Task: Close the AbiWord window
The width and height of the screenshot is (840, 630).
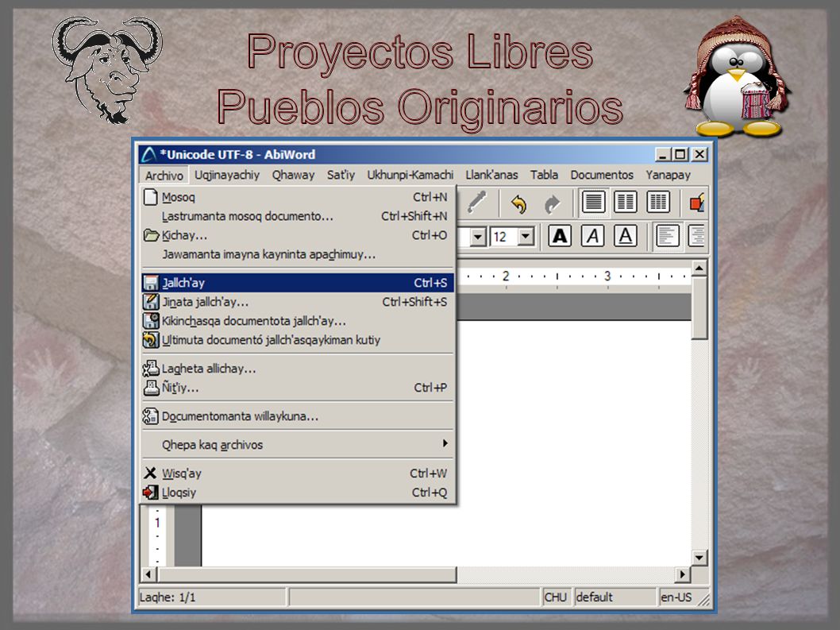Action: pyautogui.click(x=699, y=154)
